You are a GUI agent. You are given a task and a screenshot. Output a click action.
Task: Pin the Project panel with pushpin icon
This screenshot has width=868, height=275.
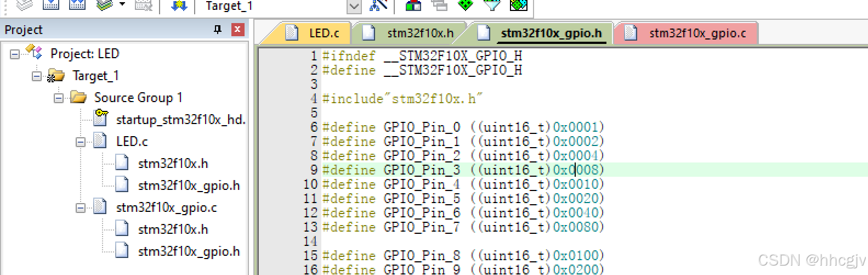(x=218, y=30)
